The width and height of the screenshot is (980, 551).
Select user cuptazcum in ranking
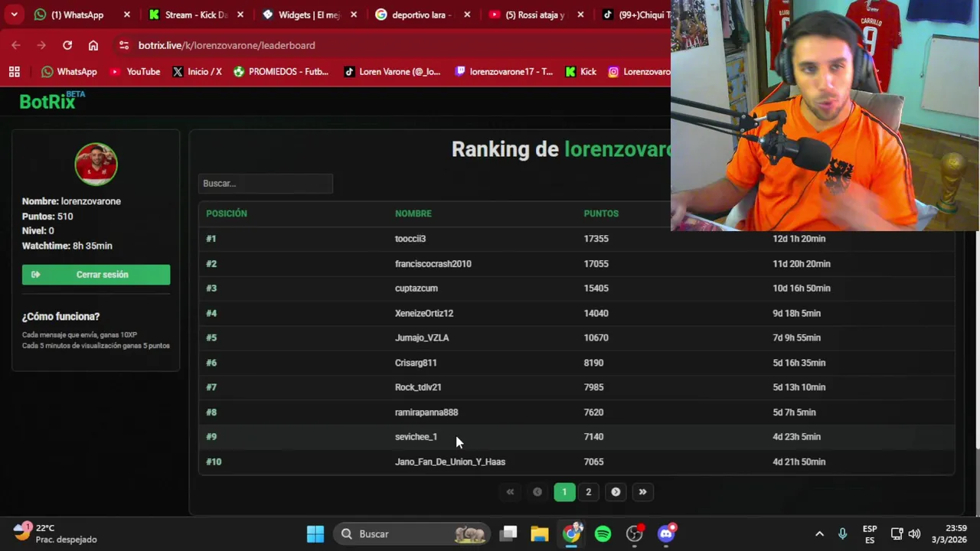(x=416, y=289)
